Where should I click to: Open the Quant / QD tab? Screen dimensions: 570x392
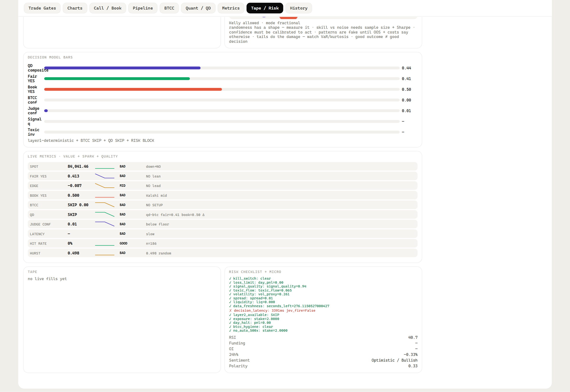[198, 8]
